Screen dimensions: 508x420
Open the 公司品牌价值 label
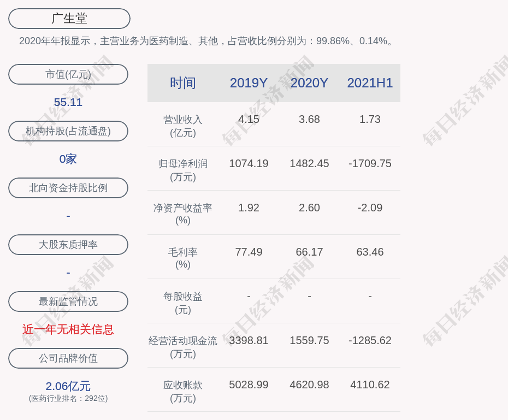[68, 358]
